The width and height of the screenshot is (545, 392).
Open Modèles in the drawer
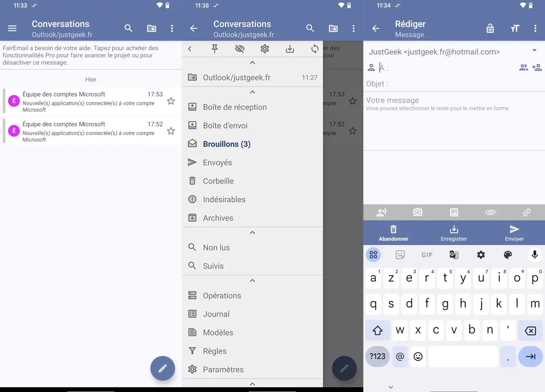coord(253,333)
